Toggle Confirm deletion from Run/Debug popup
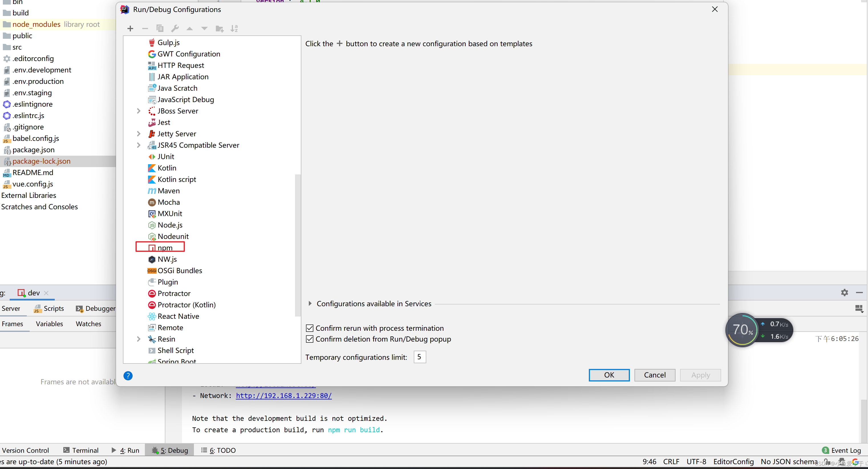Screen dimensions: 868x469 [310, 339]
